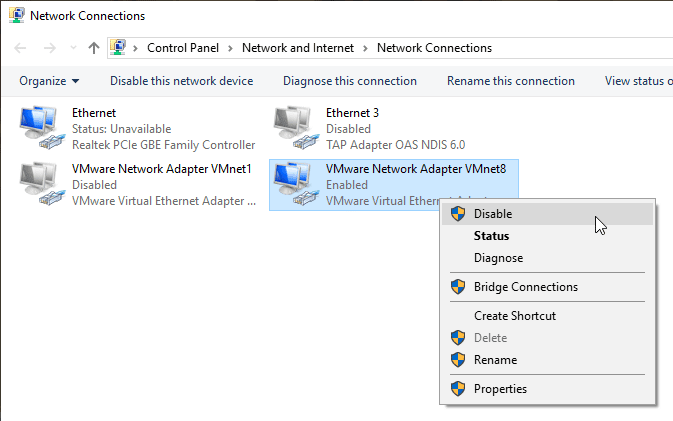Choose Bridge Connections in context menu
This screenshot has height=421, width=673.
547,287
